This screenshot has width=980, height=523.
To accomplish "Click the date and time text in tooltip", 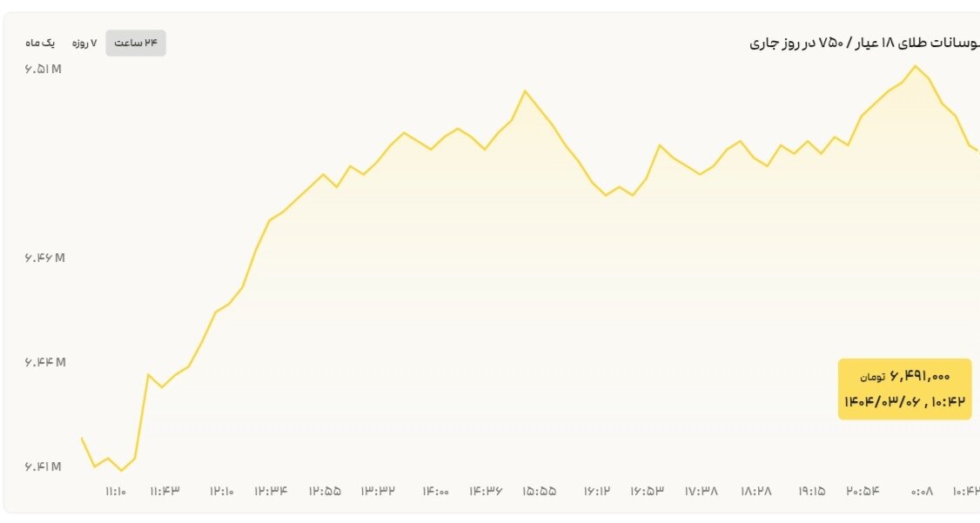I will (904, 401).
